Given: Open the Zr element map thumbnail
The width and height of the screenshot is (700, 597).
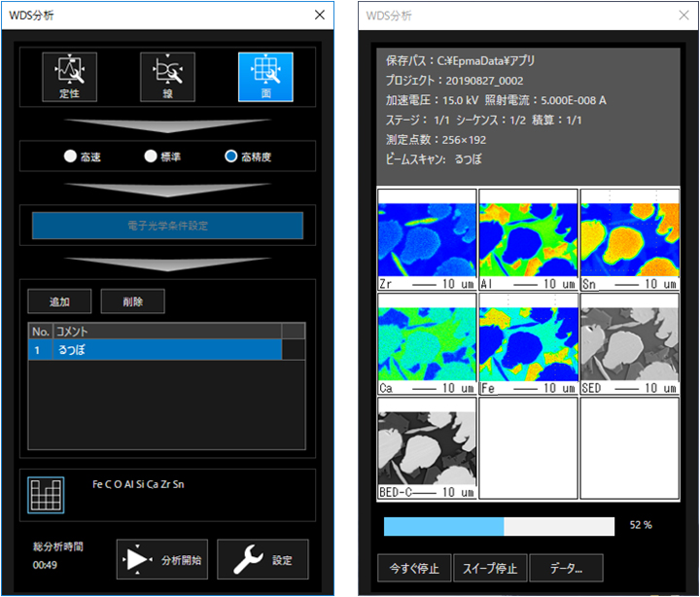Looking at the screenshot, I should click(x=427, y=239).
